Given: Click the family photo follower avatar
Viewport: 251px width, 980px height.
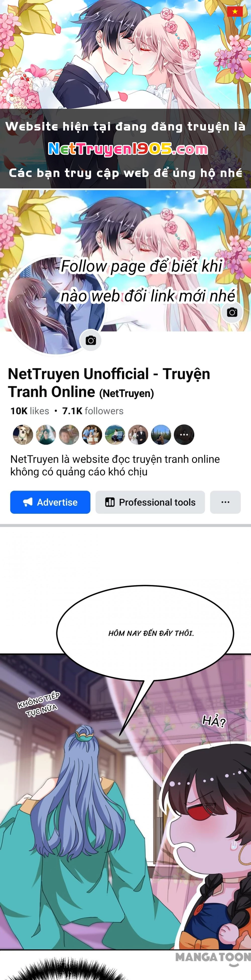Looking at the screenshot, I should 92,434.
